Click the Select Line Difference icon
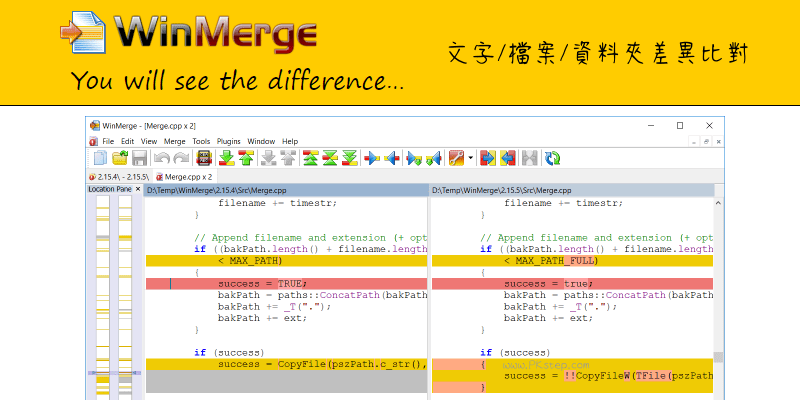Viewport: 800px width, 400px height. pyautogui.click(x=204, y=158)
